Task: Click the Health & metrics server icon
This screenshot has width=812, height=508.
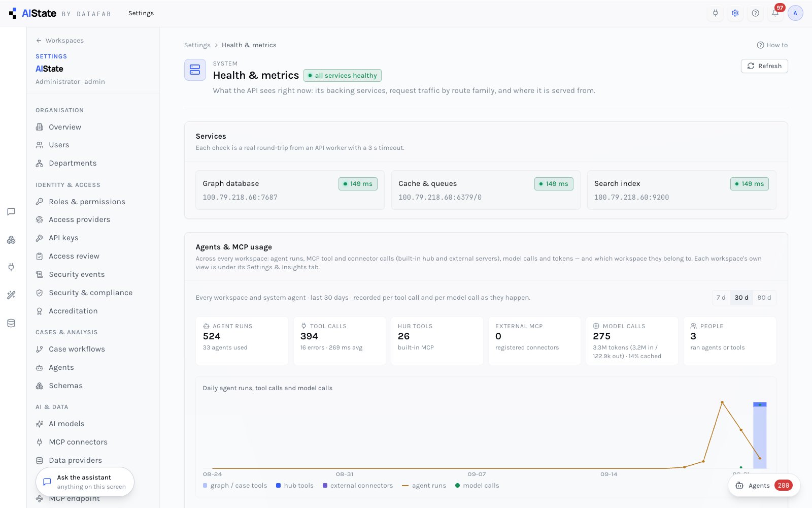Action: [195, 70]
